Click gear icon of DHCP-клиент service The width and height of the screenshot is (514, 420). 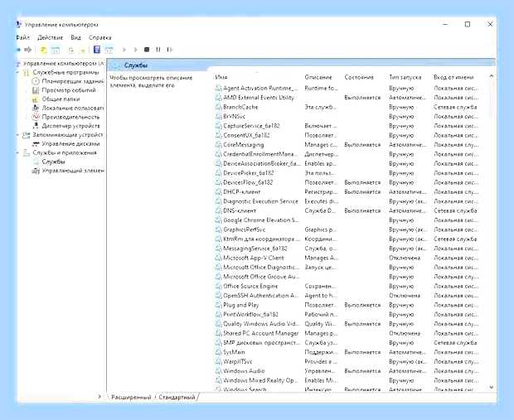(218, 192)
